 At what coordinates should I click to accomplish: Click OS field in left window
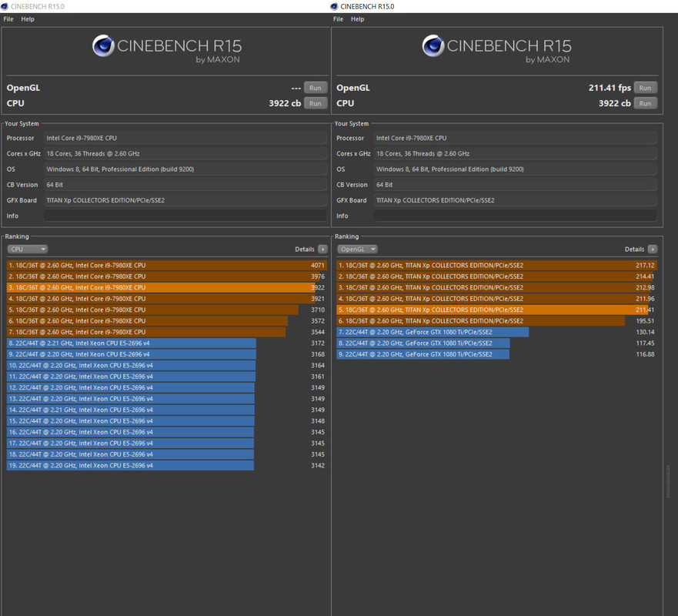[185, 169]
